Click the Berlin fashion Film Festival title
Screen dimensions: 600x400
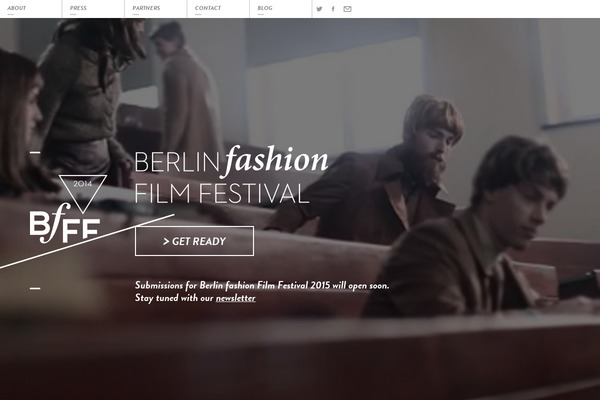point(231,175)
